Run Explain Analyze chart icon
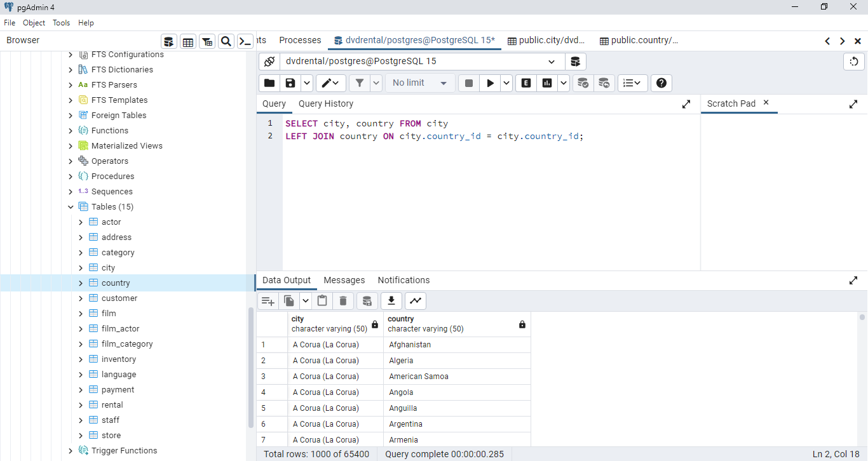Viewport: 868px width, 461px height. [546, 83]
